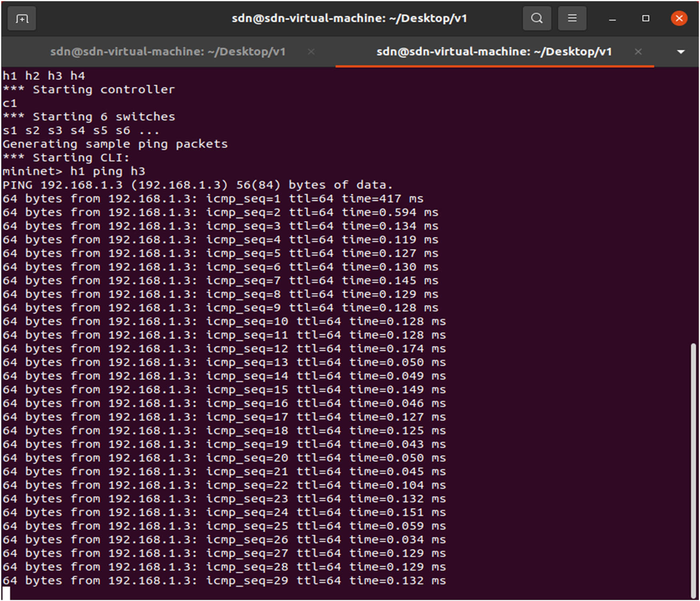Open the hamburger menu
700x601 pixels.
tap(572, 18)
